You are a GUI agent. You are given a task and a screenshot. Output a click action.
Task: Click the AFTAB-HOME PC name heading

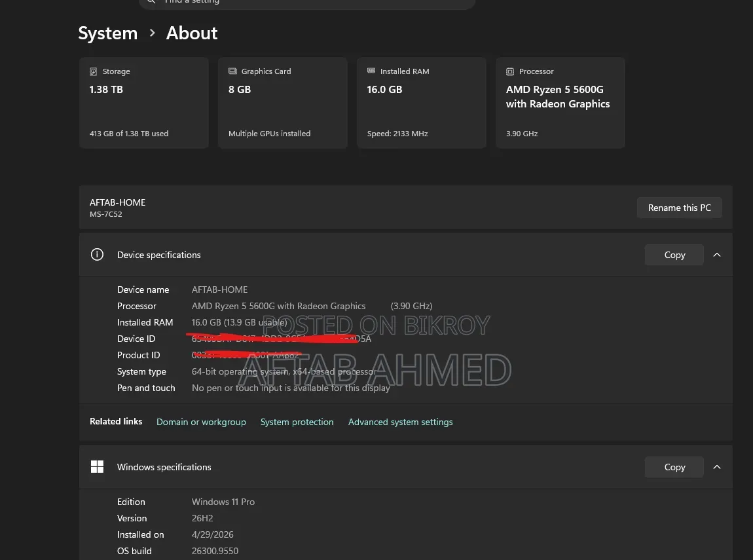(x=118, y=202)
